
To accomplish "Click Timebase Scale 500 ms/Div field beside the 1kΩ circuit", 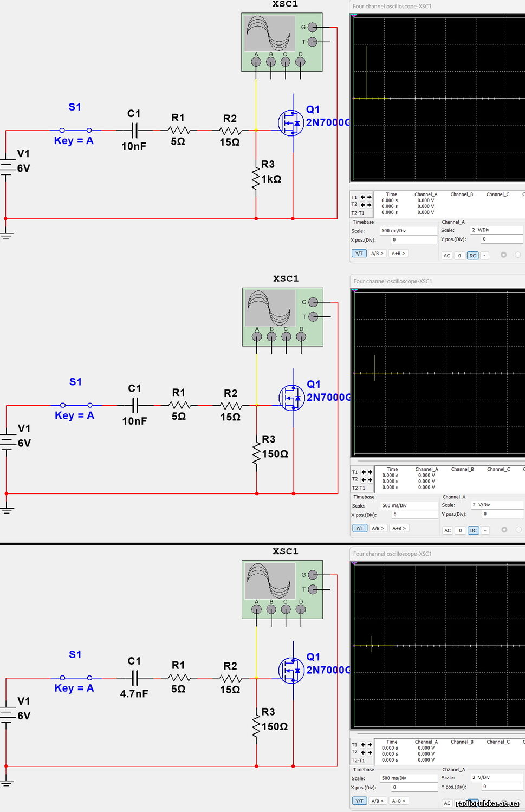I will [409, 231].
